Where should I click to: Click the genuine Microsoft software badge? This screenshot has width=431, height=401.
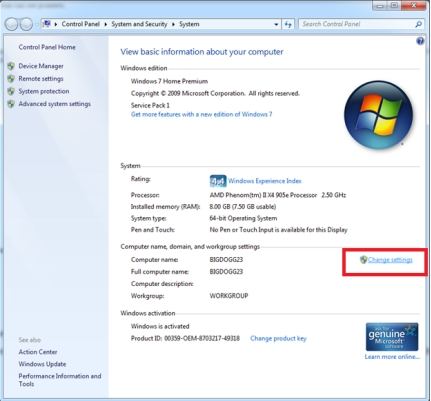click(392, 337)
